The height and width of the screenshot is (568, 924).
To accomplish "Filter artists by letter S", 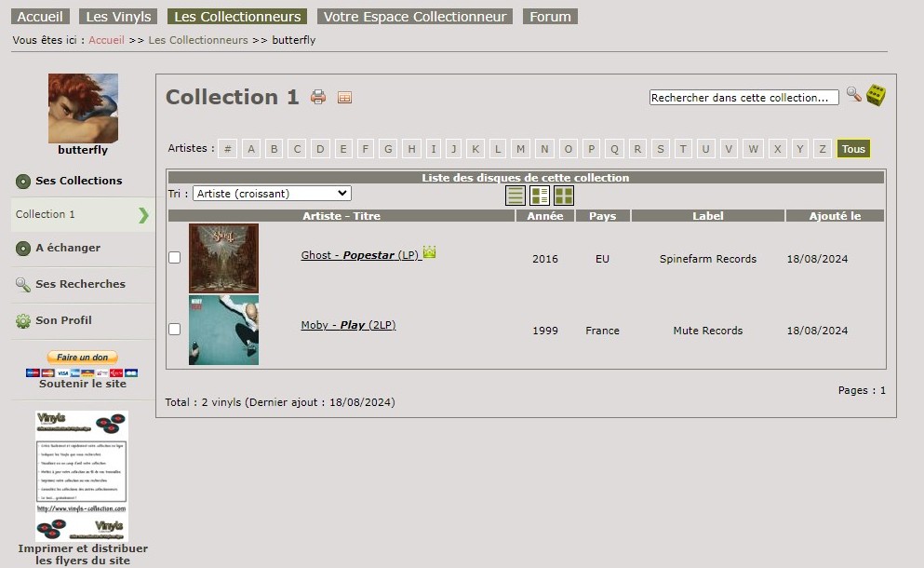I will (661, 149).
